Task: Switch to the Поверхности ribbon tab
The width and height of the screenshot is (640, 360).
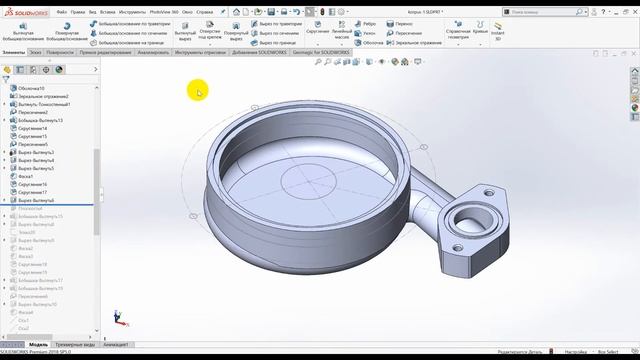Action: point(60,52)
